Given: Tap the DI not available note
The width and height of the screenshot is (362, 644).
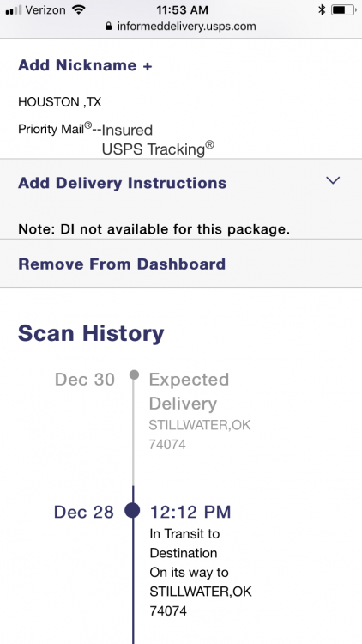Looking at the screenshot, I should coord(154,229).
